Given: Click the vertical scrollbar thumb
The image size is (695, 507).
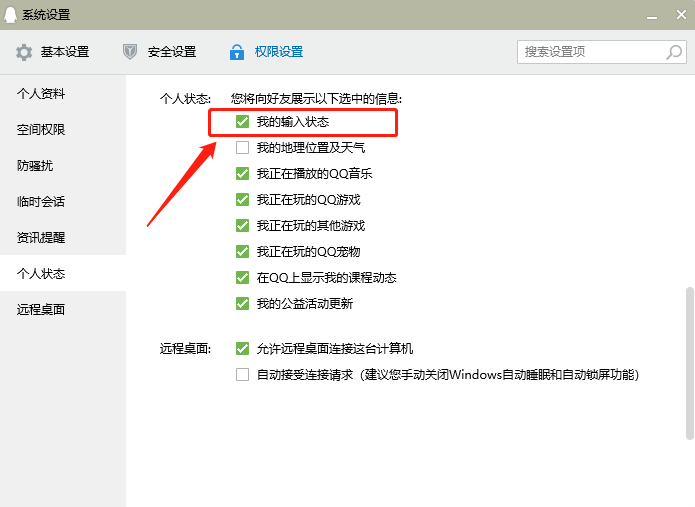Looking at the screenshot, I should click(x=689, y=363).
